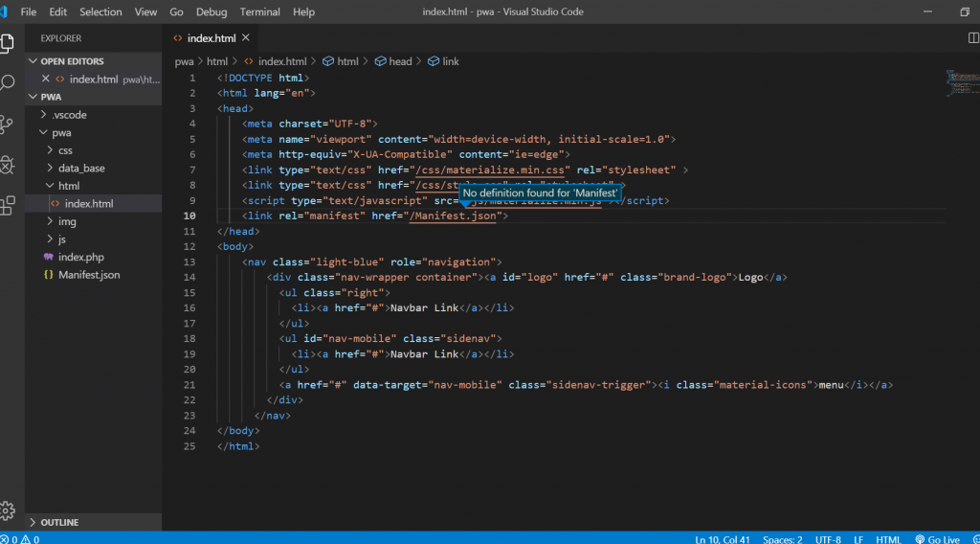Click Ln 10, Col 41 in status bar
The image size is (980, 544).
722,539
